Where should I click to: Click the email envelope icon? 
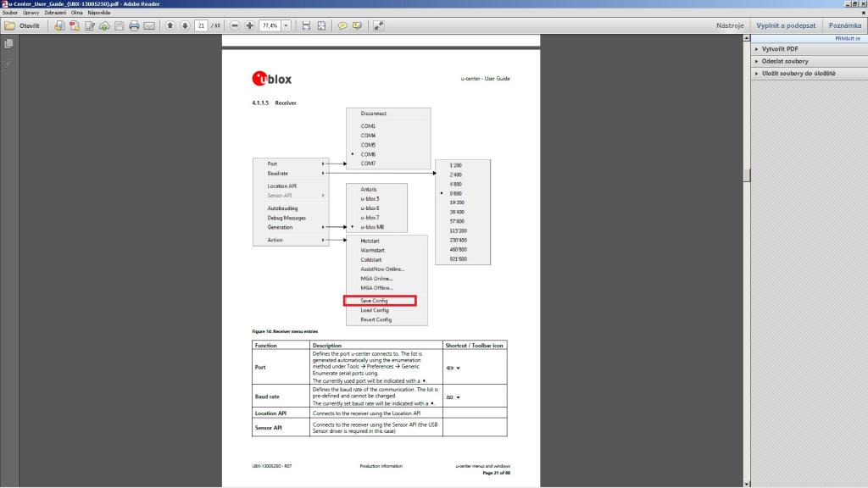pos(149,25)
